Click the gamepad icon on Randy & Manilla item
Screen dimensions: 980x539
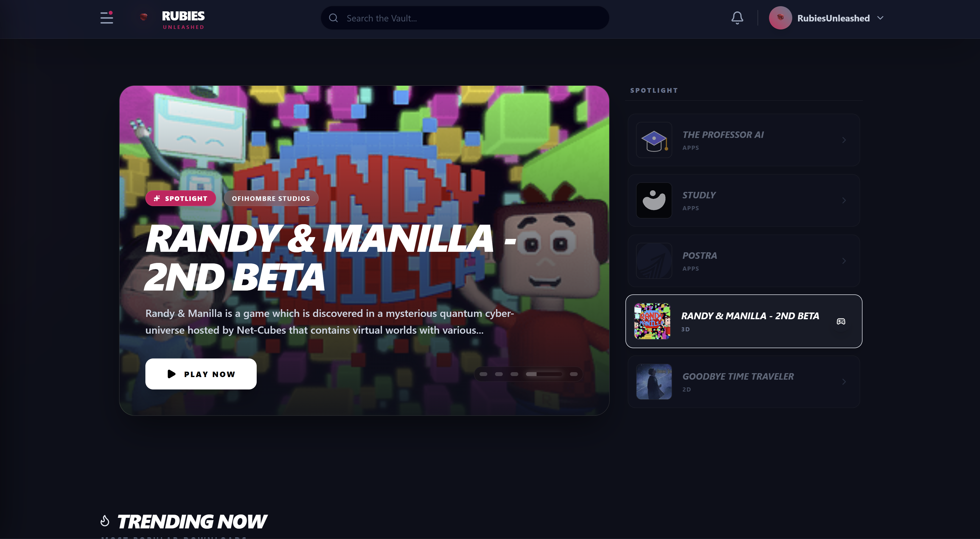pyautogui.click(x=841, y=322)
